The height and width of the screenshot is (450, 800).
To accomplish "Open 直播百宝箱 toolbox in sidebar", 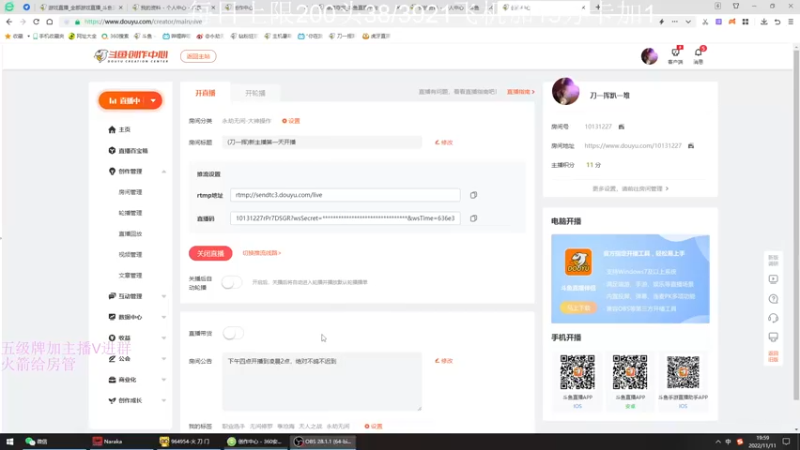I will pos(129,151).
